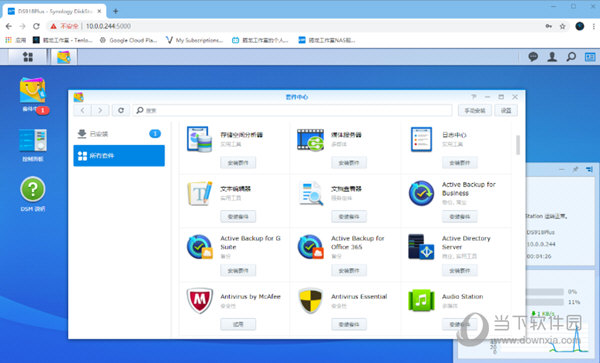The image size is (600, 363).
Task: Open DSM Help desktop shortcut
Action: tap(33, 189)
